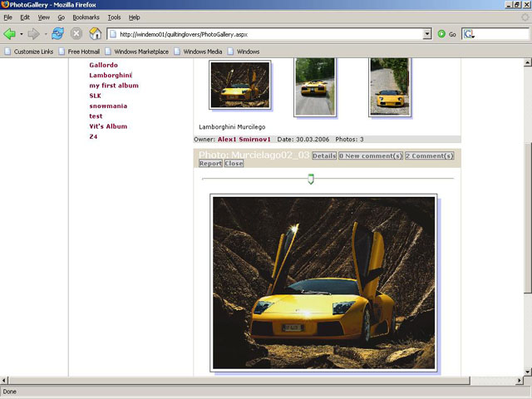The width and height of the screenshot is (532, 399).
Task: Click the page icon in address bar
Action: pyautogui.click(x=113, y=34)
